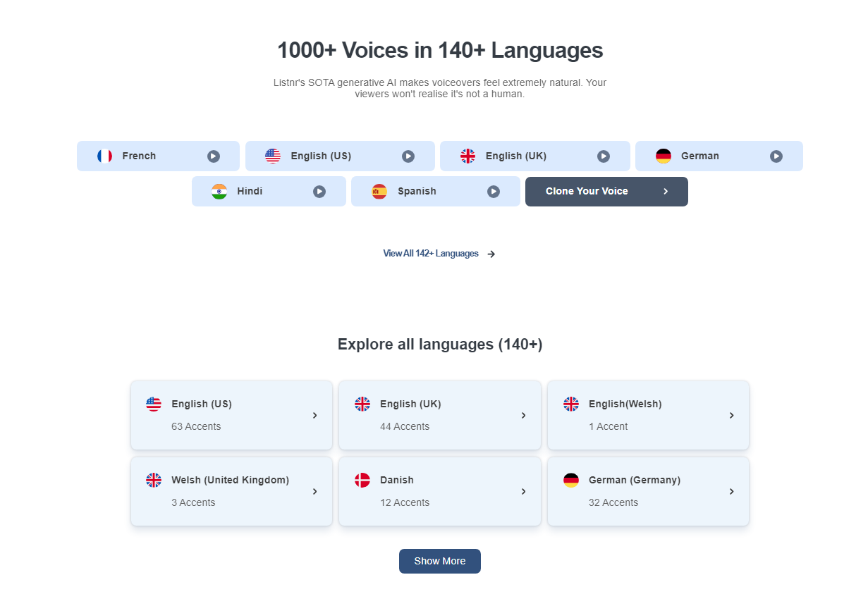Click the 'Welsh (United Kingdom)' language name
The image size is (868, 594).
230,480
